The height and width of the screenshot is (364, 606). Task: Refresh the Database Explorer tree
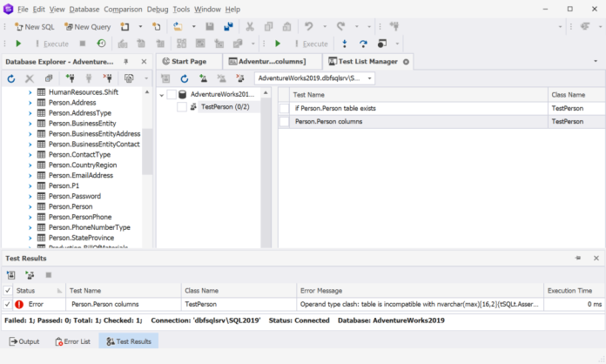(x=11, y=78)
